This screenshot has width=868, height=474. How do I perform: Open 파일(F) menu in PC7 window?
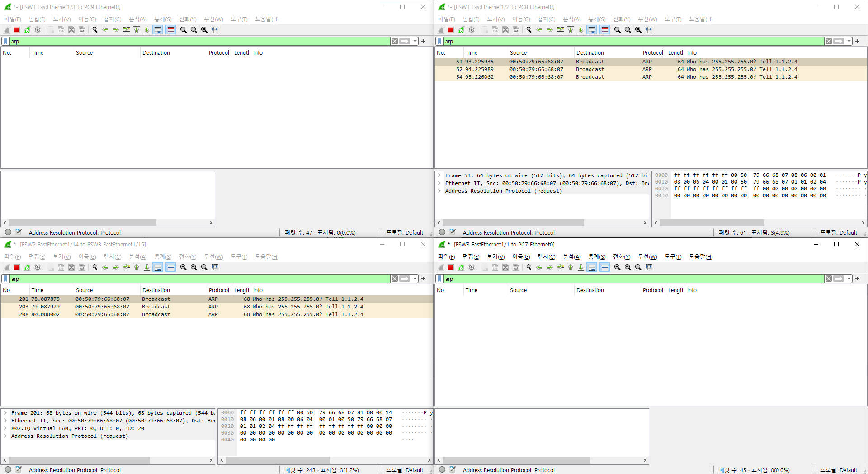[446, 257]
